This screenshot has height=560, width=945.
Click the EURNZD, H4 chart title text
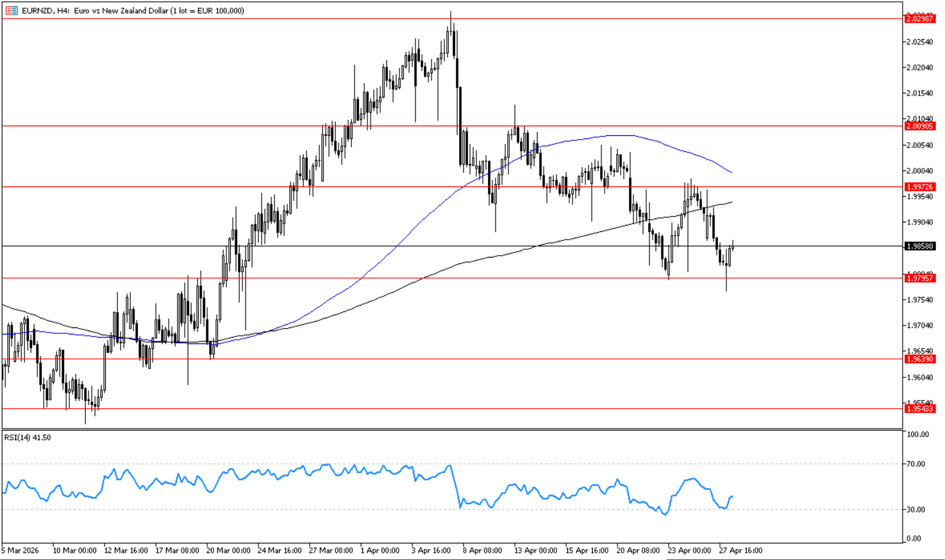[132, 11]
